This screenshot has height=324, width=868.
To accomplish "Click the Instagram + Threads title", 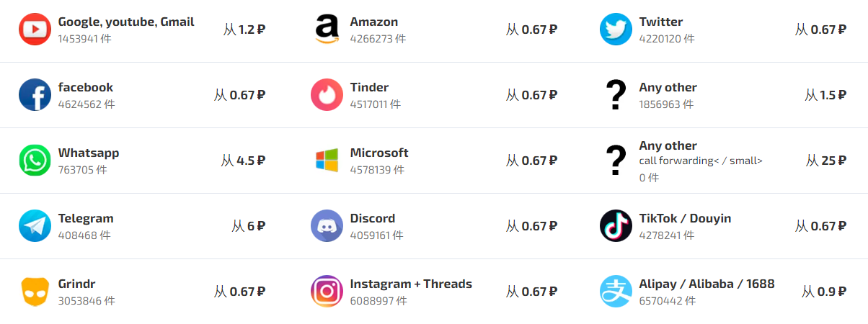I will click(411, 284).
